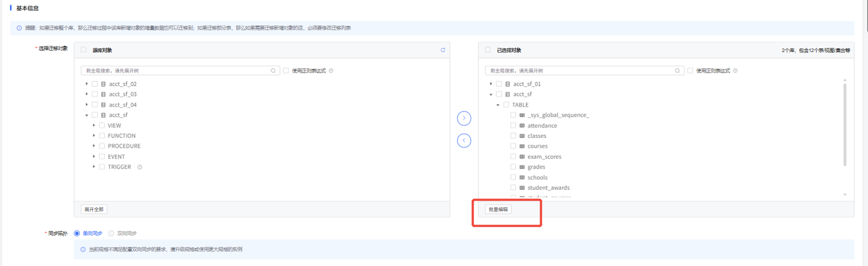Screen dimensions: 868x266
Task: Enable 使用正则表达式 in selected panel
Action: click(690, 71)
